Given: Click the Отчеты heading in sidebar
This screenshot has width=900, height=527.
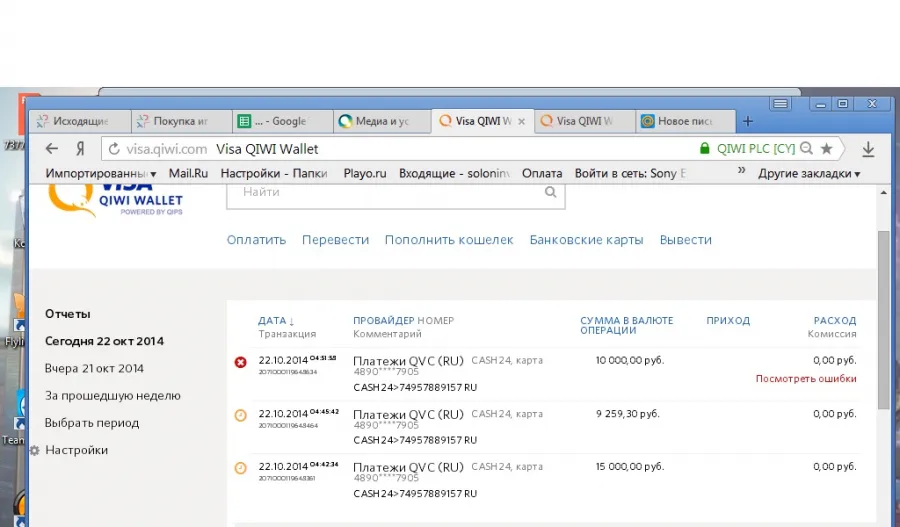Looking at the screenshot, I should point(68,314).
